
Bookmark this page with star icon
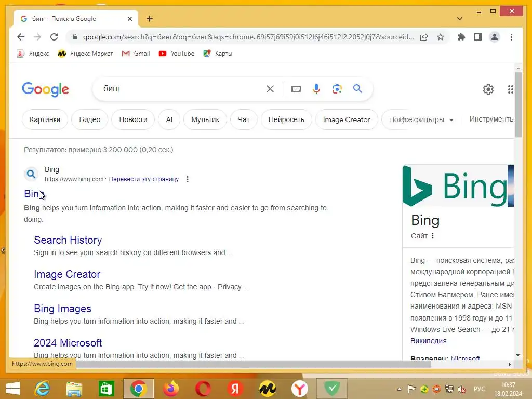[x=441, y=37]
